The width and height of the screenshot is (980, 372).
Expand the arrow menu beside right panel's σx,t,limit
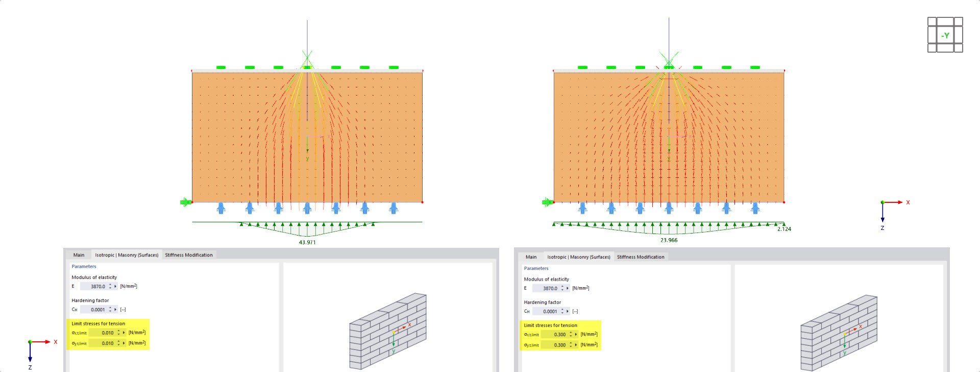coord(576,335)
